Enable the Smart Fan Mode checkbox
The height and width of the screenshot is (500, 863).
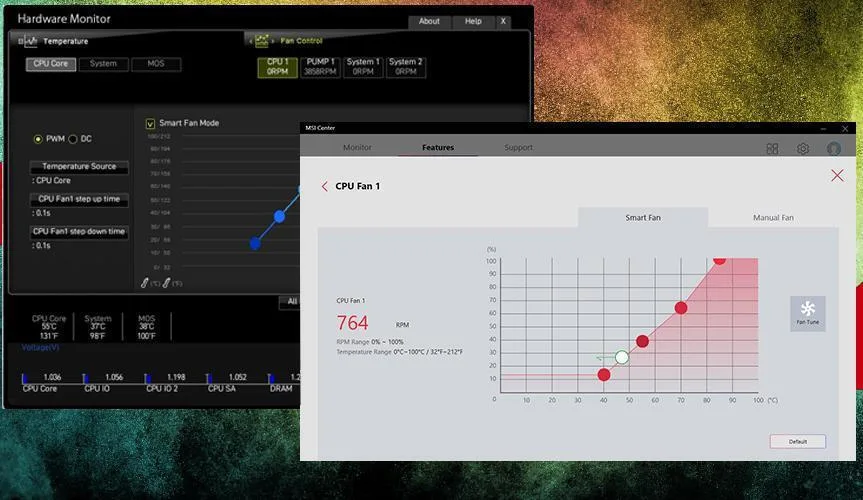click(x=151, y=123)
